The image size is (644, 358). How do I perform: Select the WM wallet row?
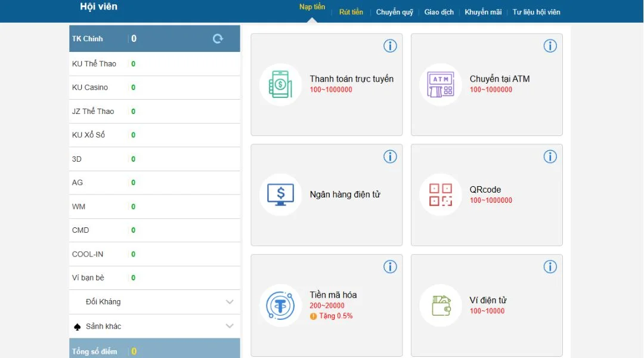coord(154,206)
